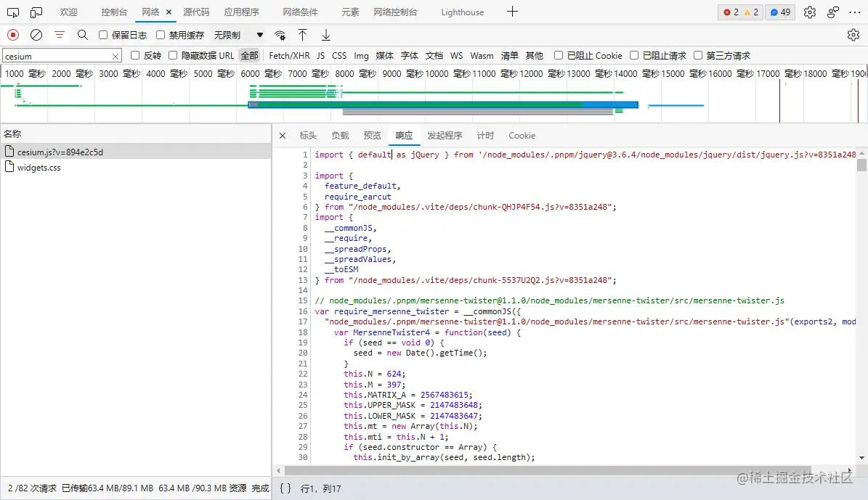Viewport: 868px width, 500px height.
Task: Toggle device emulation icon
Action: click(x=36, y=12)
